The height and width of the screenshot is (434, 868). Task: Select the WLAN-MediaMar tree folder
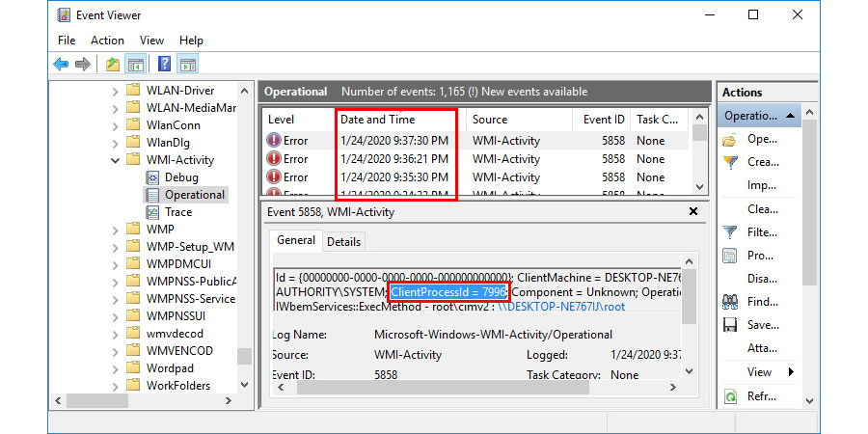(x=191, y=108)
